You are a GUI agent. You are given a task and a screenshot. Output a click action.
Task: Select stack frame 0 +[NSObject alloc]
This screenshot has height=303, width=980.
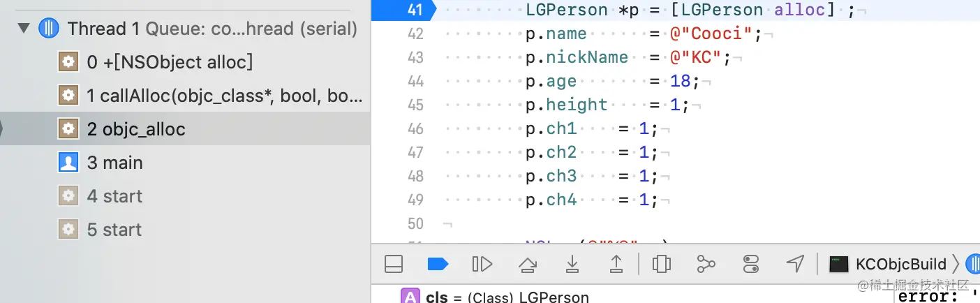click(x=185, y=62)
